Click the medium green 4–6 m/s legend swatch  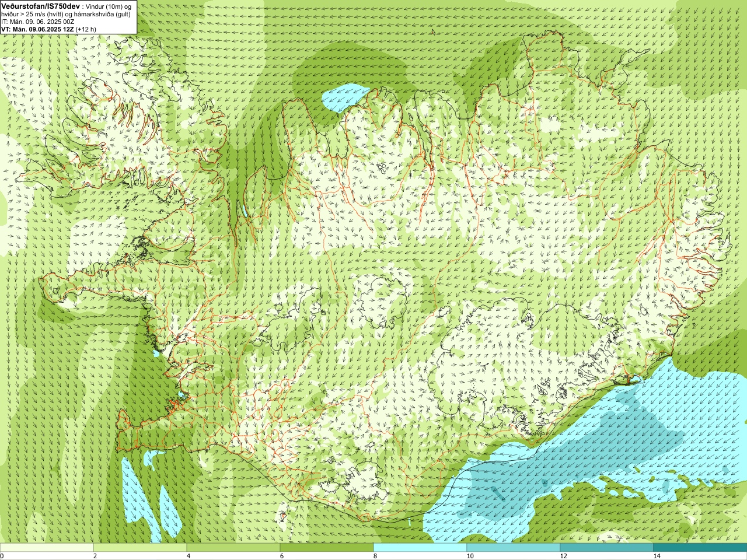click(x=233, y=547)
